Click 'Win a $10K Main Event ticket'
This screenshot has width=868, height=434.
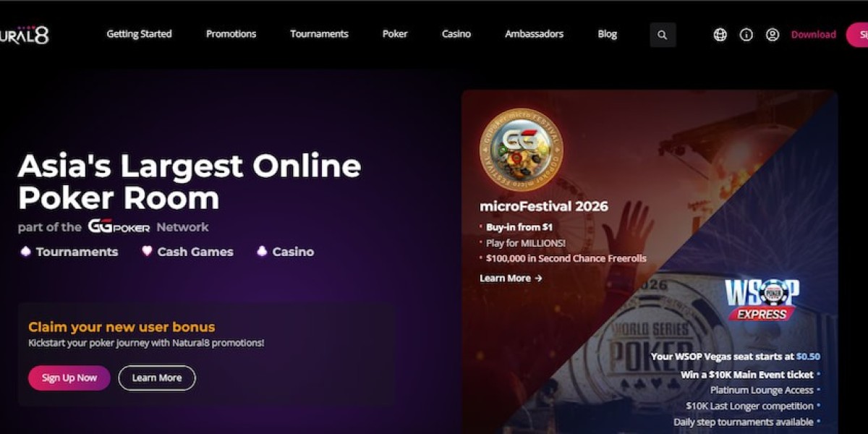(x=746, y=375)
